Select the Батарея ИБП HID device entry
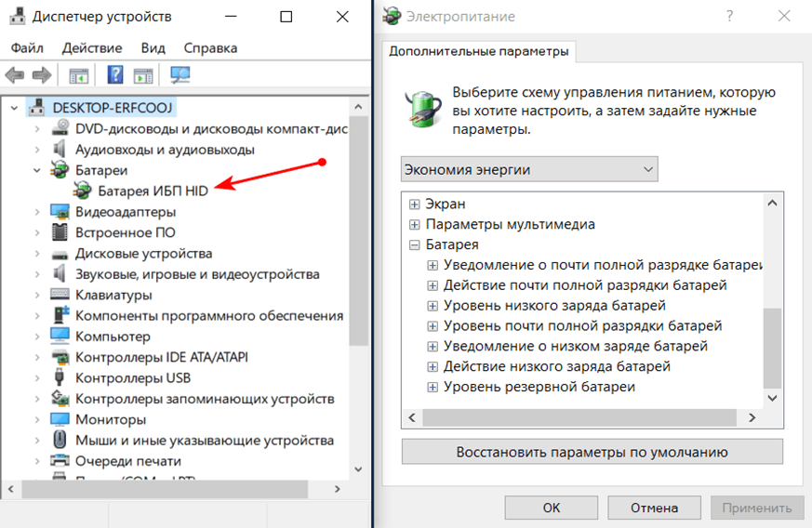Screen dimensions: 812x528 click(153, 191)
